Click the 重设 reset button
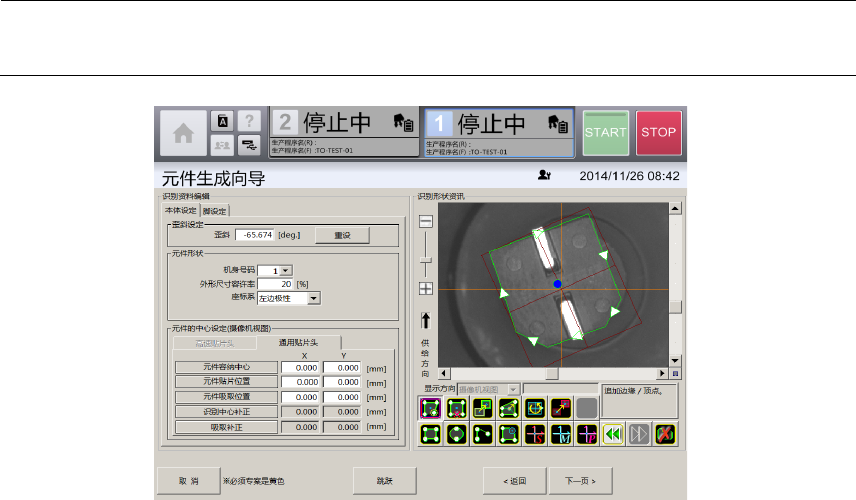The image size is (856, 500). click(343, 235)
